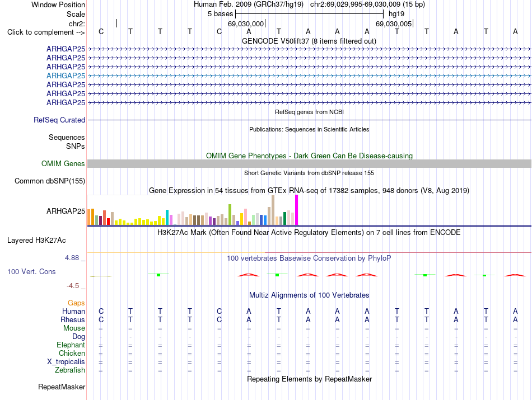Click the light-blue ARHGAP25 transcript arrow line
The height and width of the screenshot is (400, 532).
tap(309, 76)
